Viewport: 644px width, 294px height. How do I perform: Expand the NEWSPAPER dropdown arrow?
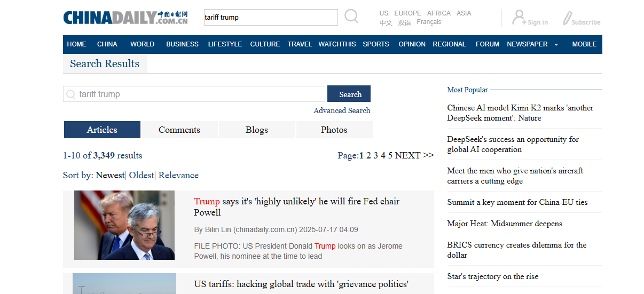(556, 45)
